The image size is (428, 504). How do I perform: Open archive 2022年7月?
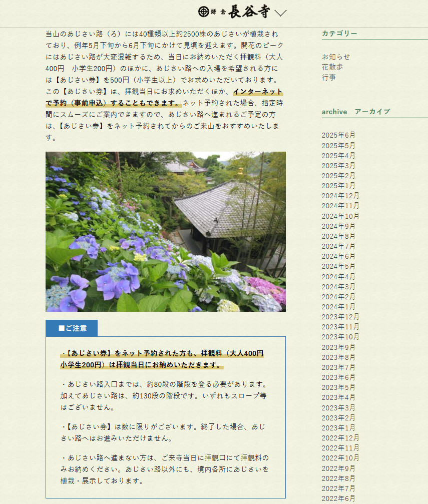coord(338,488)
